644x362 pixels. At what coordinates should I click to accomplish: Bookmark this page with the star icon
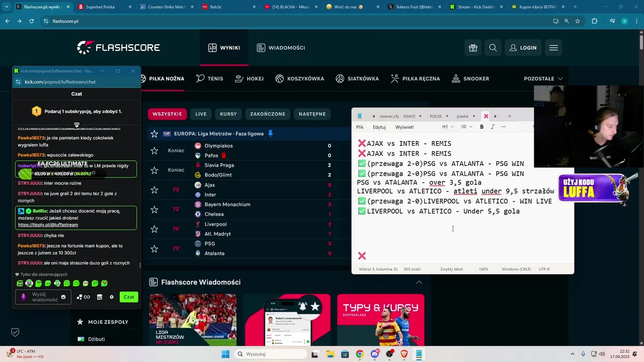[578, 21]
